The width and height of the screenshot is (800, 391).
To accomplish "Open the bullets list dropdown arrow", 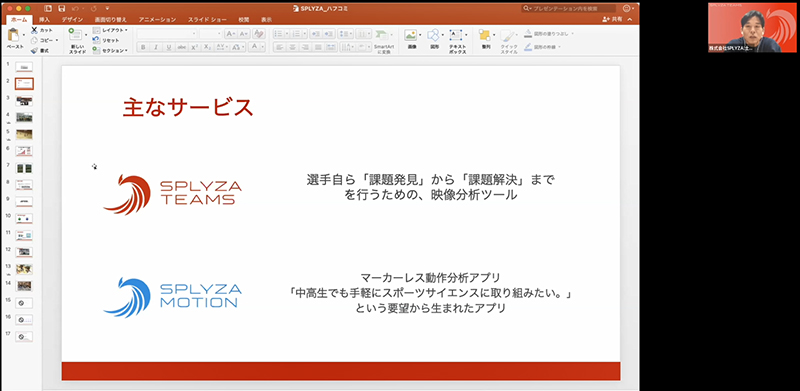I will tap(287, 34).
